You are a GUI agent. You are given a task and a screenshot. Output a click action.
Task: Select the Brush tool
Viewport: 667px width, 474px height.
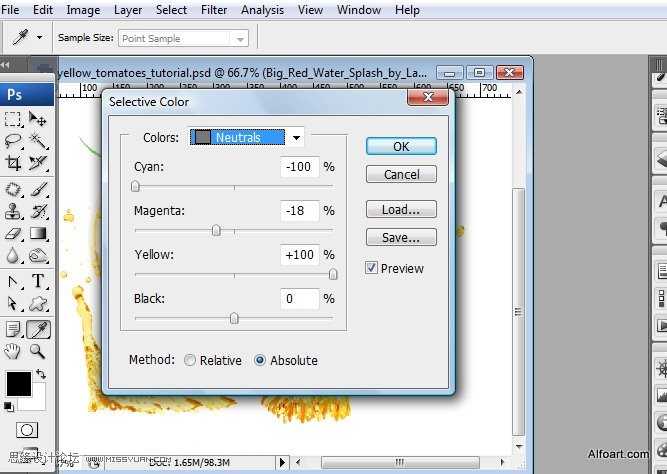37,189
